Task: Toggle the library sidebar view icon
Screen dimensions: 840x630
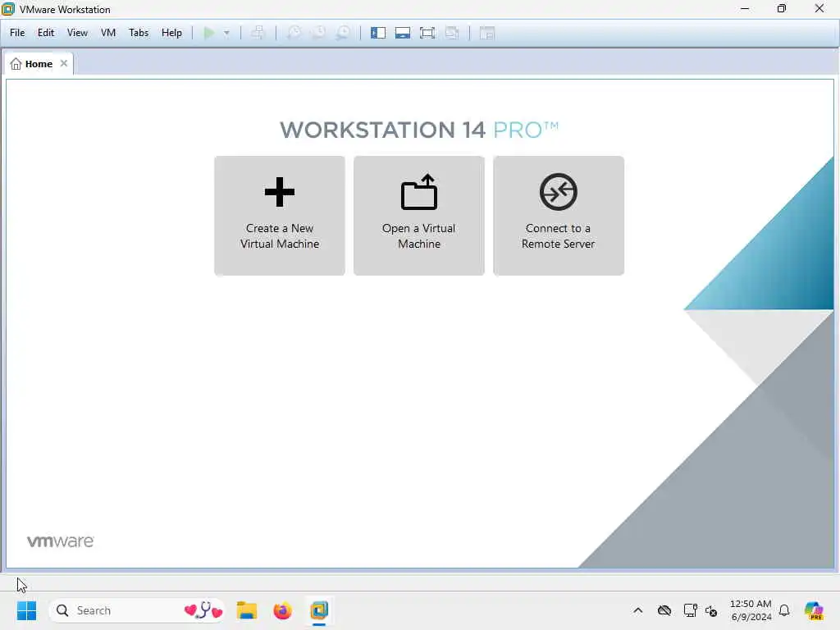Action: point(378,33)
